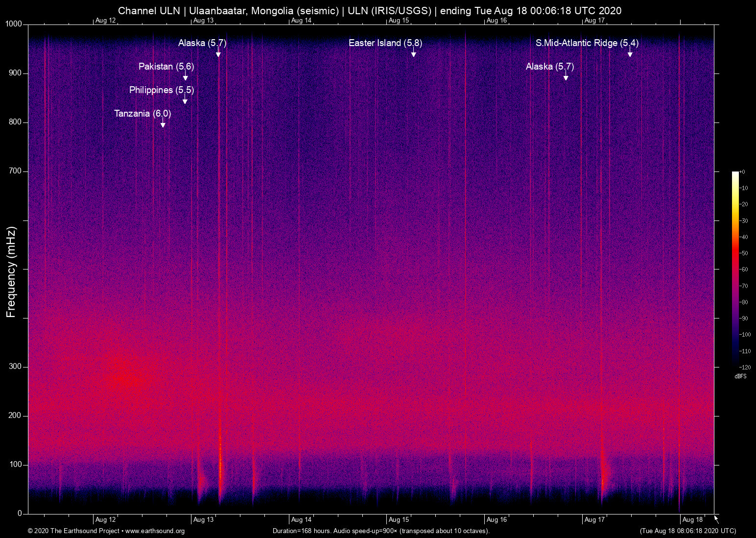Click the dBFS color scale bar
This screenshot has width=756, height=538.
pos(735,269)
